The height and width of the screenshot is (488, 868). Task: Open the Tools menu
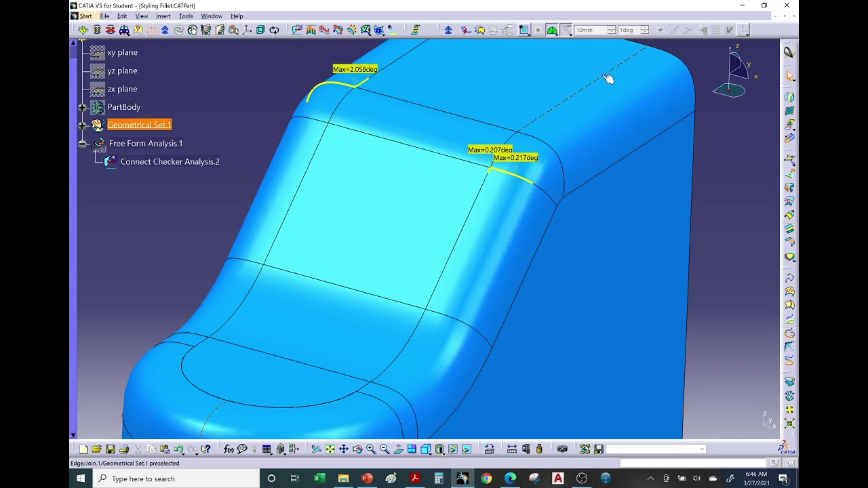(186, 16)
